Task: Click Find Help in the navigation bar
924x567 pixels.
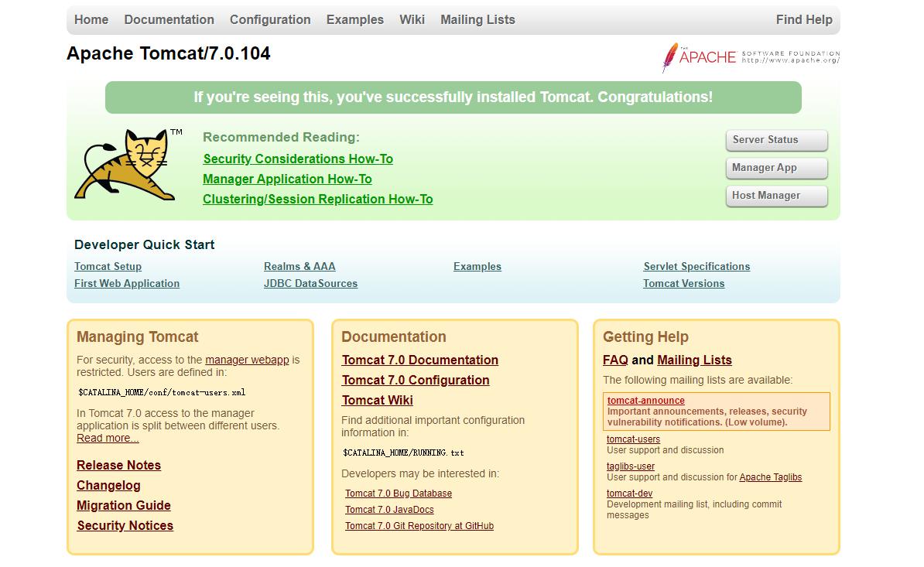Action: click(804, 19)
